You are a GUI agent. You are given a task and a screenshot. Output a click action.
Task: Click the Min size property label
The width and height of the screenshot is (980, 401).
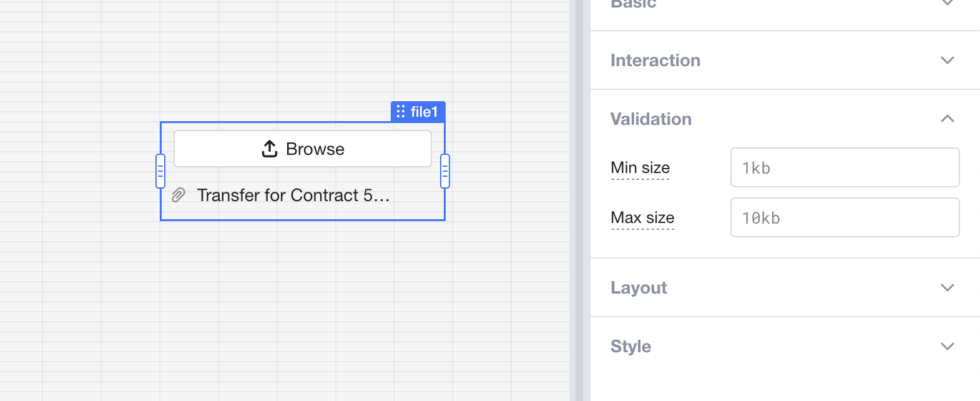640,168
